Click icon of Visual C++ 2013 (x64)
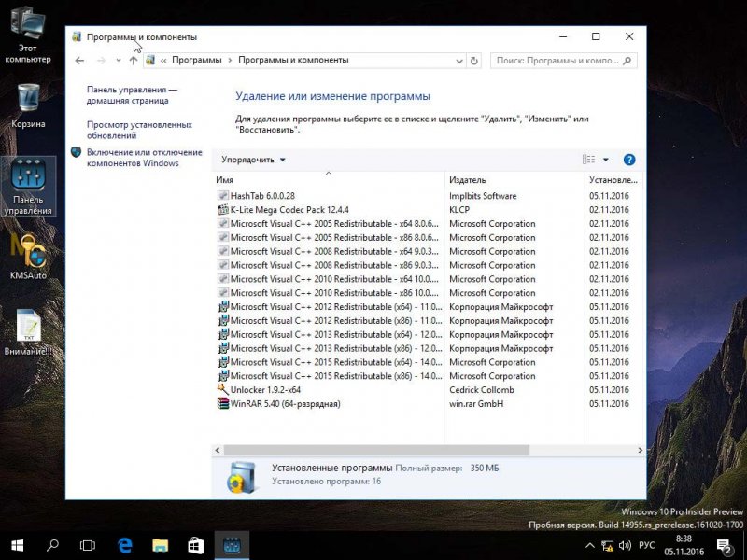The width and height of the screenshot is (747, 560). click(x=223, y=334)
